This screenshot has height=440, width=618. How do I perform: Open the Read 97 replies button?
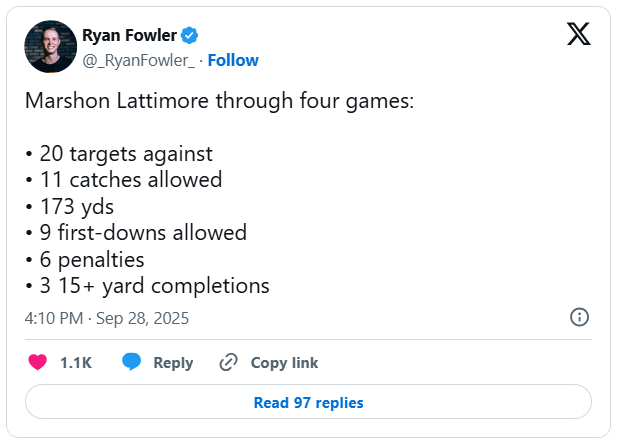(308, 403)
